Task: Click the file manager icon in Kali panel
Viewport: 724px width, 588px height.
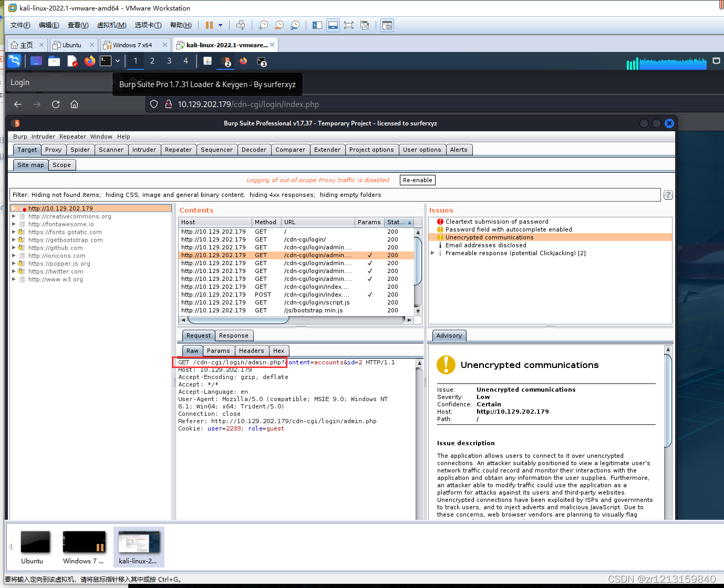Action: (x=54, y=61)
